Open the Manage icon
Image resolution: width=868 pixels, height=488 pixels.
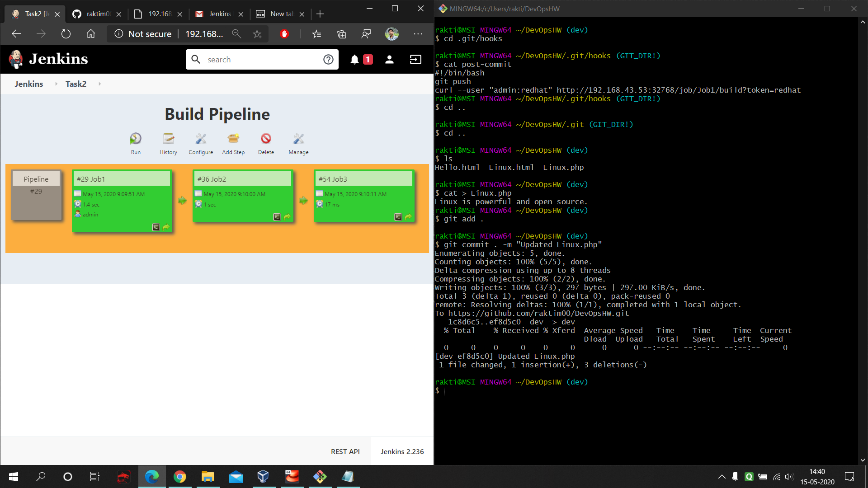click(x=298, y=139)
